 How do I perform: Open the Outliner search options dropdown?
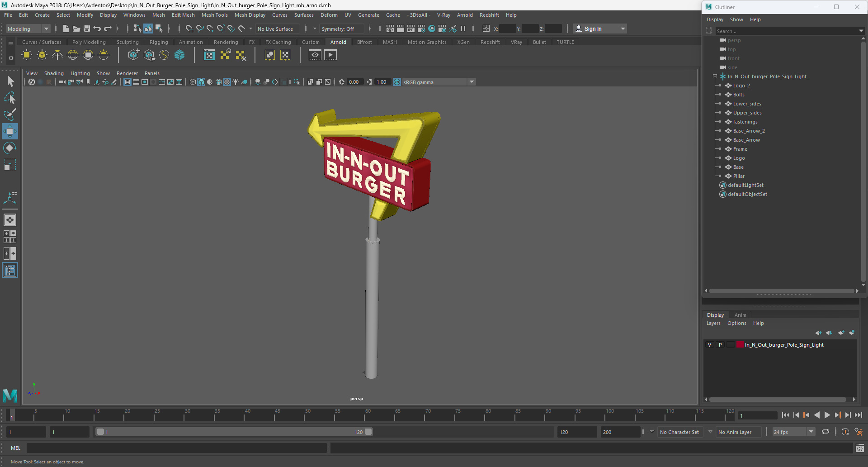click(861, 31)
